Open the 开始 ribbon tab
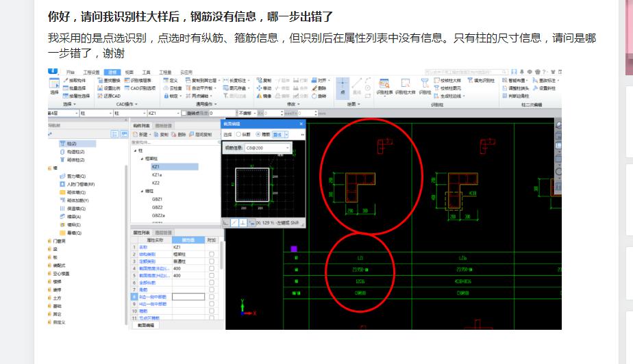 (71, 73)
